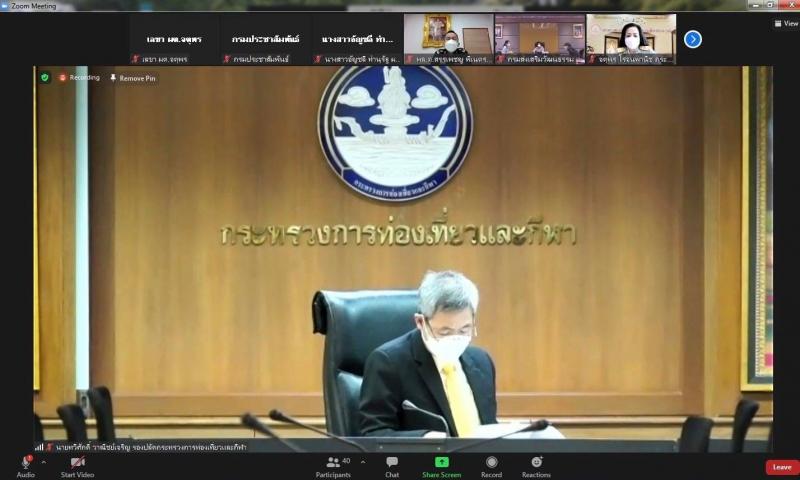Select the เลขา ผต.จตุพร participant tile
The width and height of the screenshot is (800, 480).
click(174, 39)
